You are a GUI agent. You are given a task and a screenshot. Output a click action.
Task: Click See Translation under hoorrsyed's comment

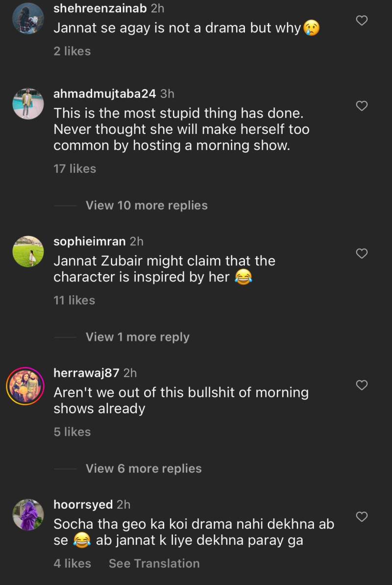tap(154, 563)
